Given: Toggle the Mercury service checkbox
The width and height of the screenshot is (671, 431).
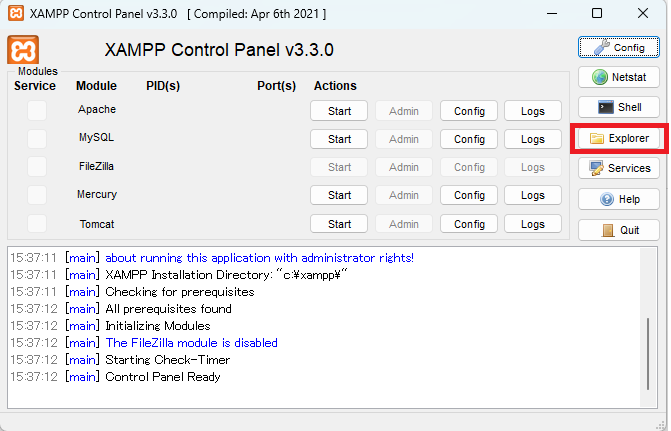Looking at the screenshot, I should [37, 195].
